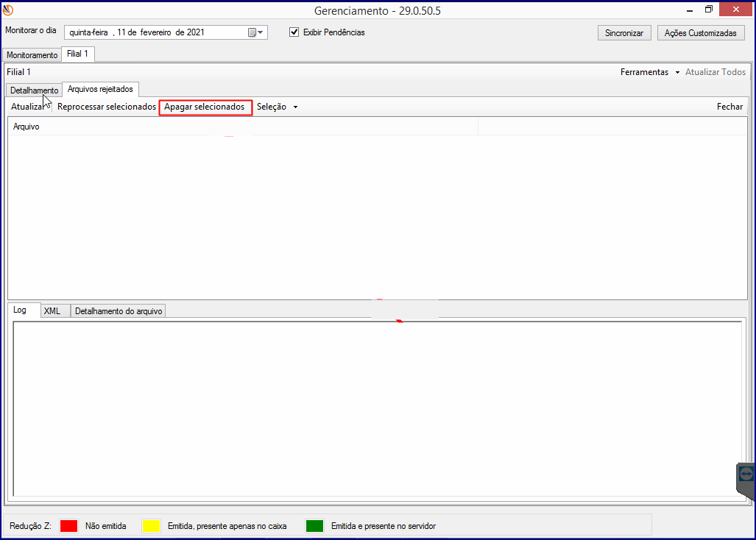Open the Detalhamento tab
Image resolution: width=756 pixels, height=540 pixels.
34,90
